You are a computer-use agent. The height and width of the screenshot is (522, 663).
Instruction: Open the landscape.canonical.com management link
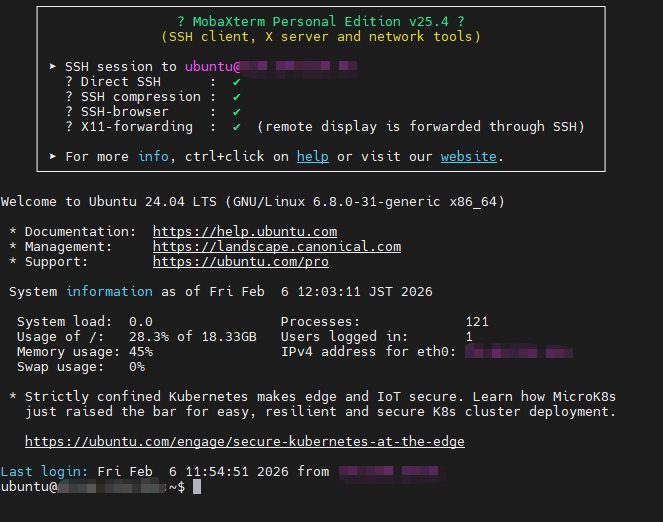click(276, 247)
